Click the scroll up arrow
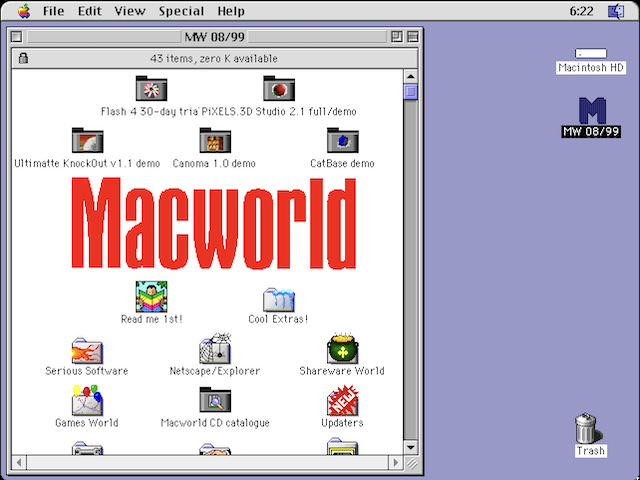This screenshot has height=480, width=640. click(411, 76)
